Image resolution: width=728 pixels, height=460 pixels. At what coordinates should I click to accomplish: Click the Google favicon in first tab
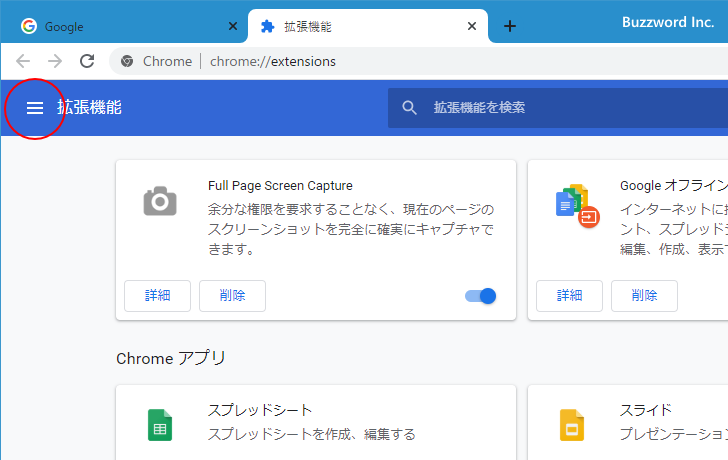(x=29, y=26)
